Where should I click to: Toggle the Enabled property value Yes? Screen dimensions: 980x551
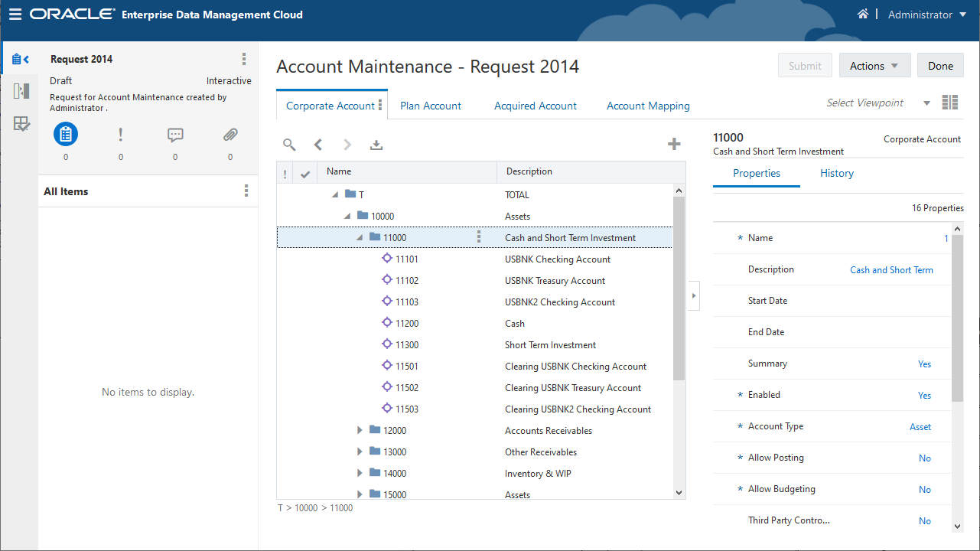(x=924, y=396)
